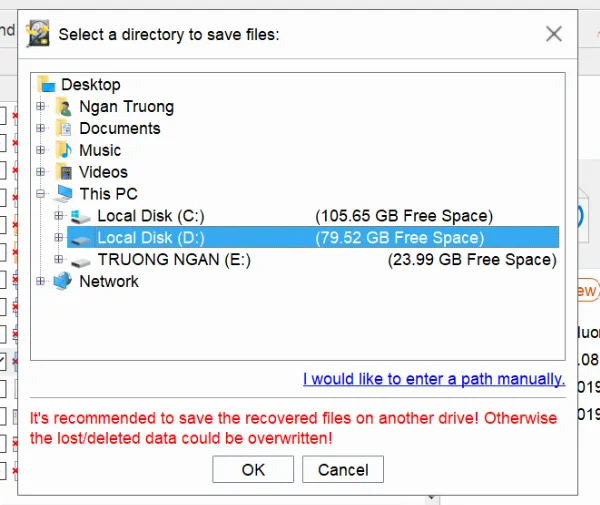Close the directory selection dialog

(x=553, y=34)
